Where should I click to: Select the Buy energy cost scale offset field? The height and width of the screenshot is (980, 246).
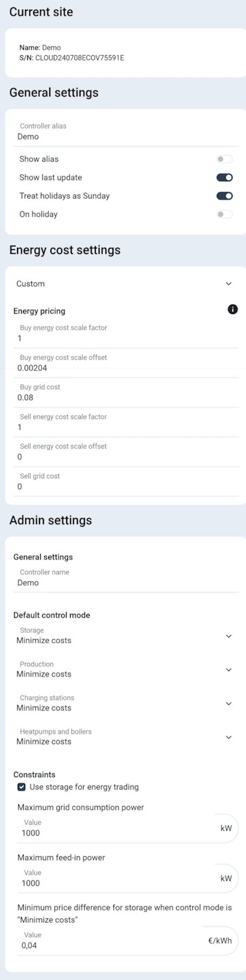coord(126,363)
